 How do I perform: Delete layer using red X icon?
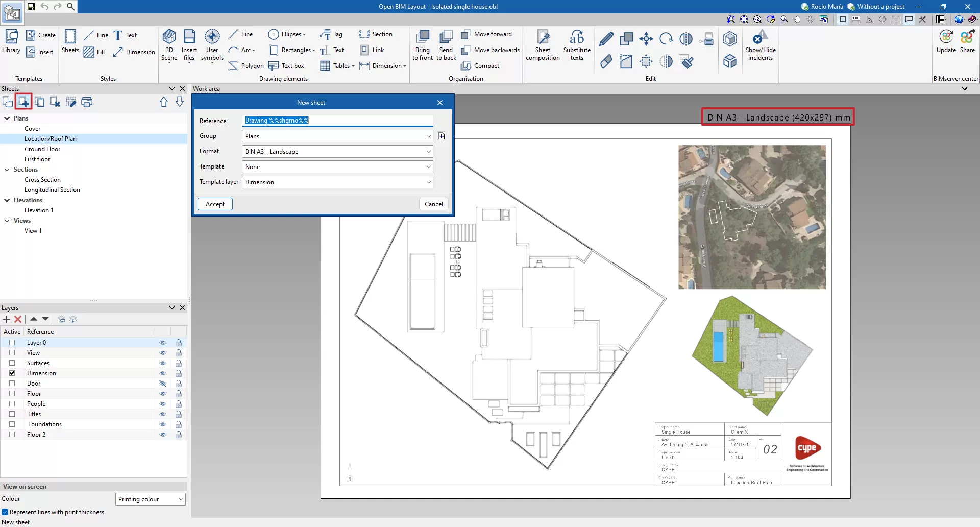[18, 319]
